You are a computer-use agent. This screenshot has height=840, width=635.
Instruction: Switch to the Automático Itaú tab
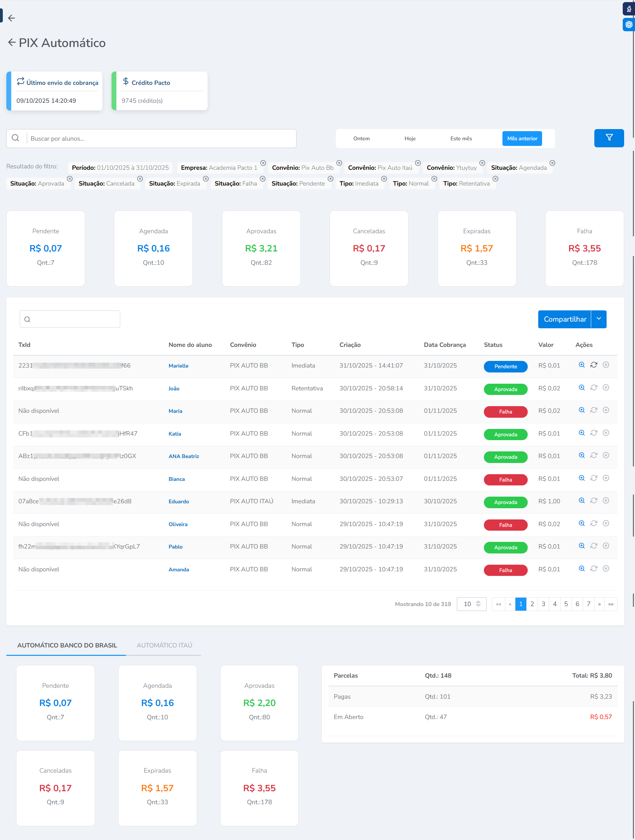coord(164,645)
